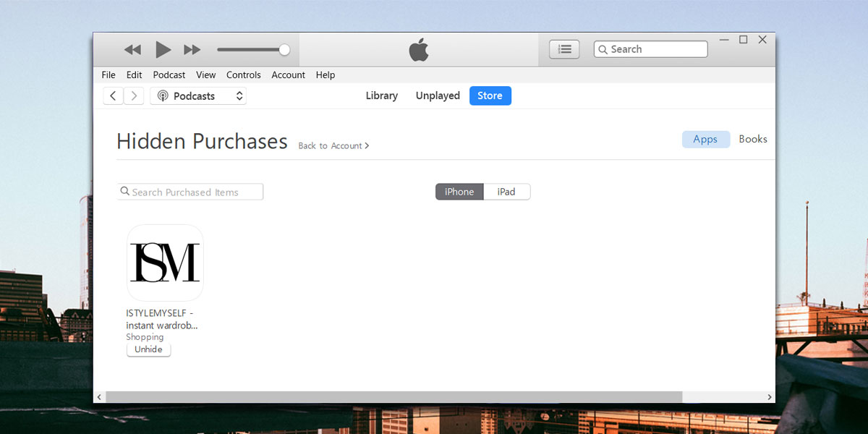The height and width of the screenshot is (434, 868).
Task: Click the podcast icon in the media dropdown
Action: pos(163,95)
